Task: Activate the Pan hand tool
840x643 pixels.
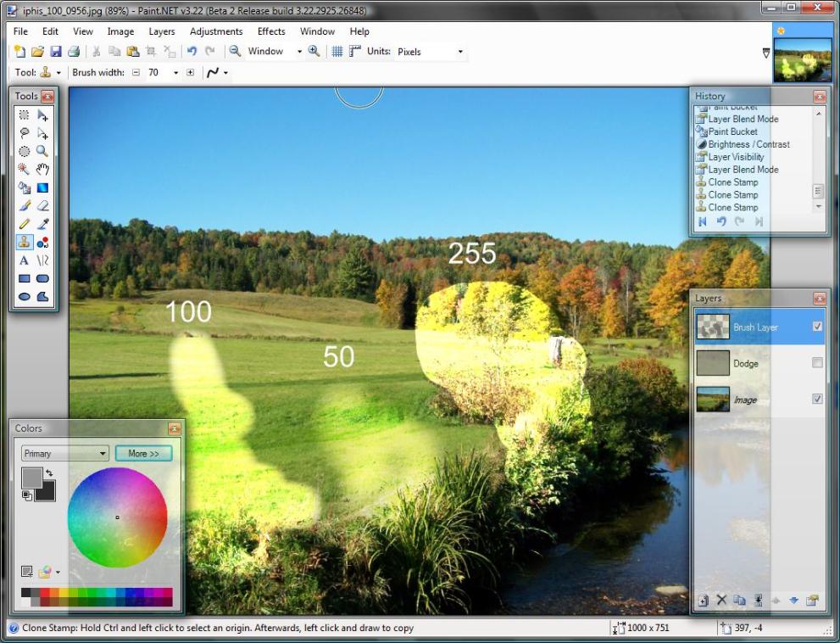Action: 42,170
